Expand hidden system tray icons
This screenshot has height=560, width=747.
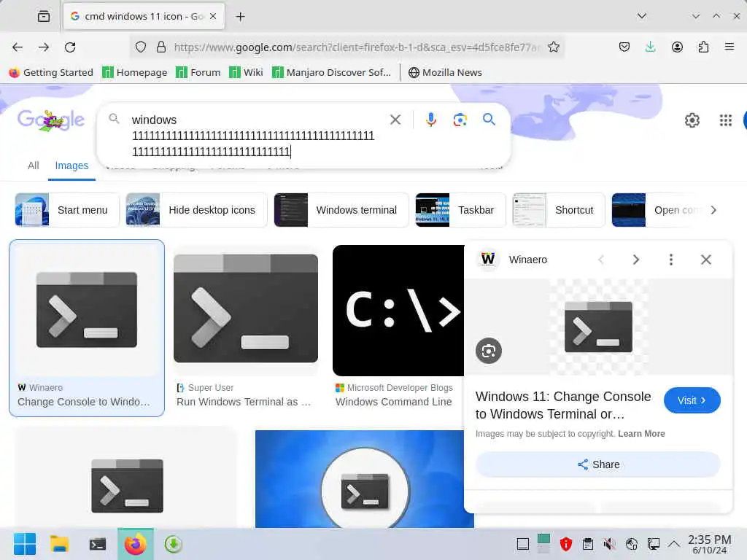673,543
